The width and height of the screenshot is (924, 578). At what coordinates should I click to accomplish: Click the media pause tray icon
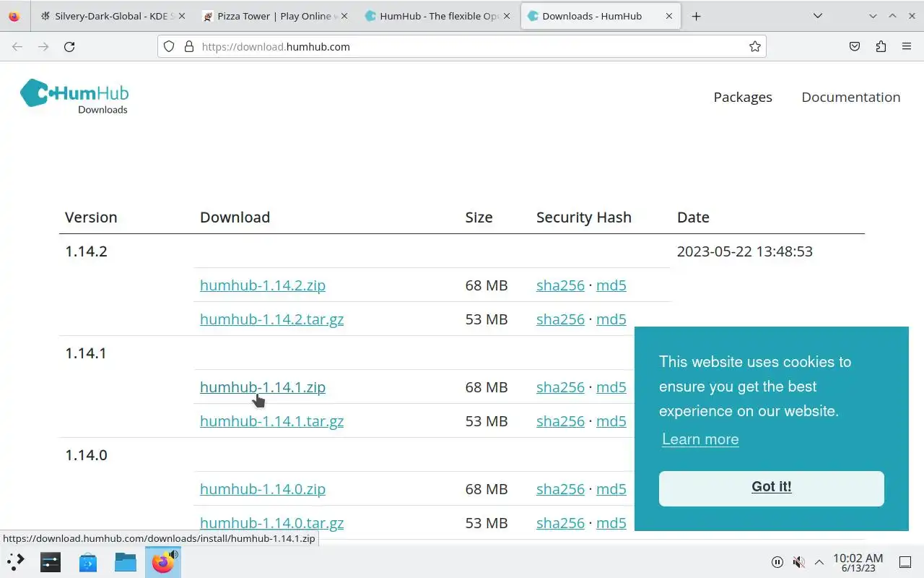tap(777, 562)
